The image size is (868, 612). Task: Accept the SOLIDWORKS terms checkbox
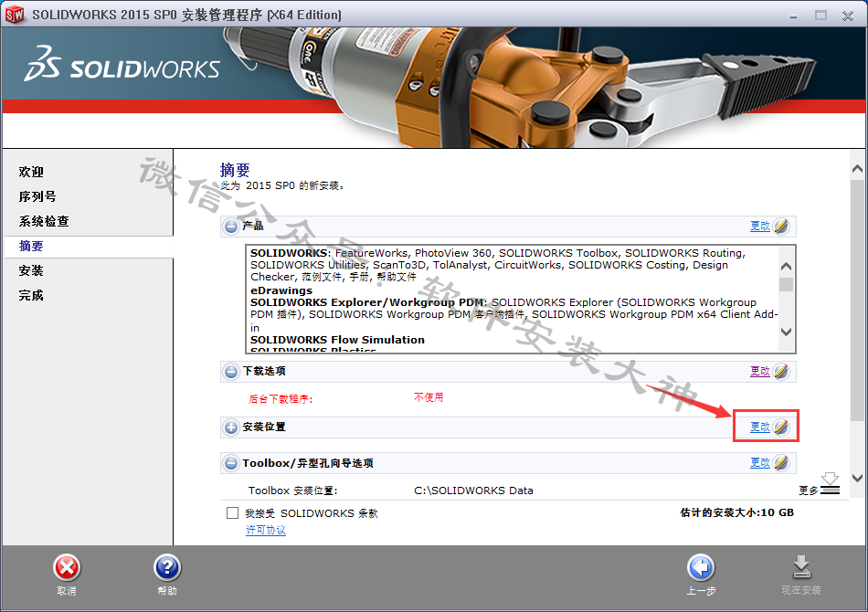coord(232,513)
